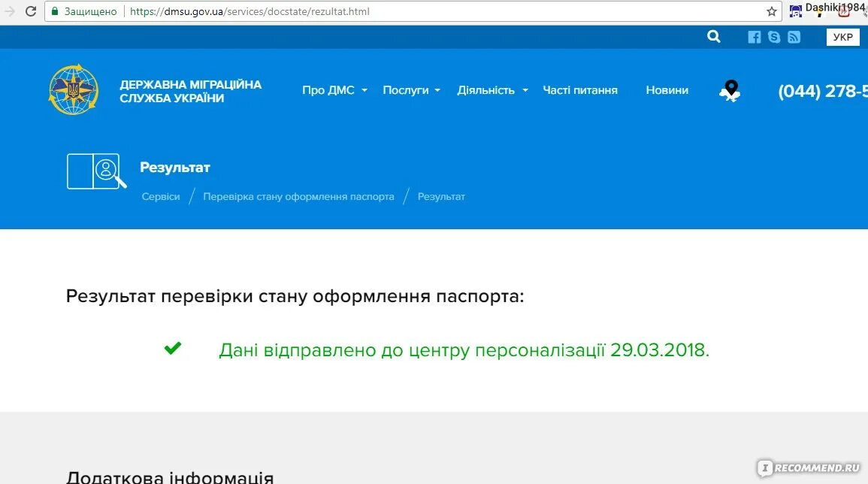
Task: Click the music extension icon in the browser toolbar
Action: [795, 10]
